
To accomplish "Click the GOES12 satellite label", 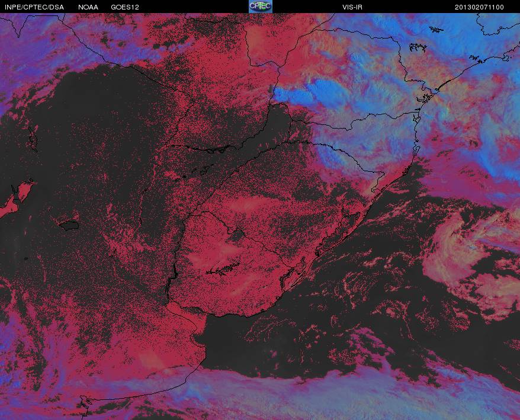I will click(x=125, y=7).
